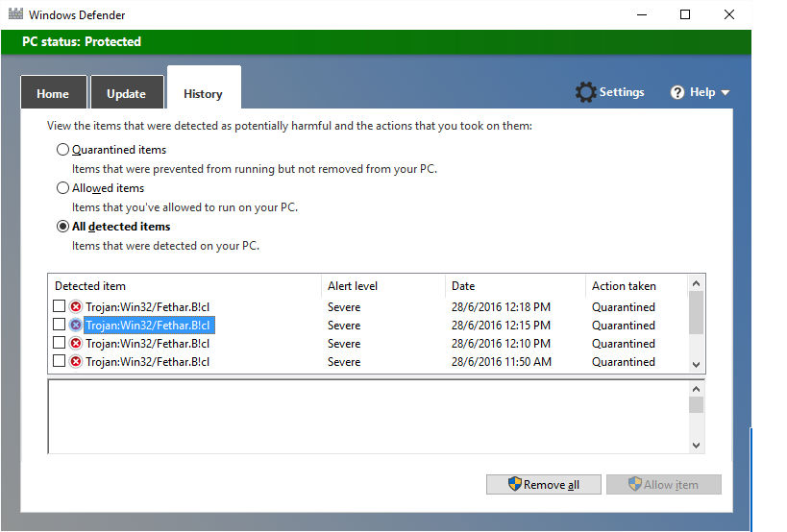Check the box for the 11:50 AM Trojan
This screenshot has height=532, width=787.
60,361
